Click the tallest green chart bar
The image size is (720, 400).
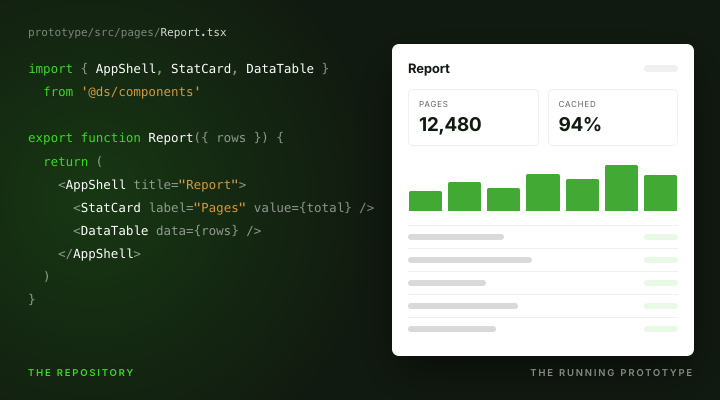click(x=621, y=188)
